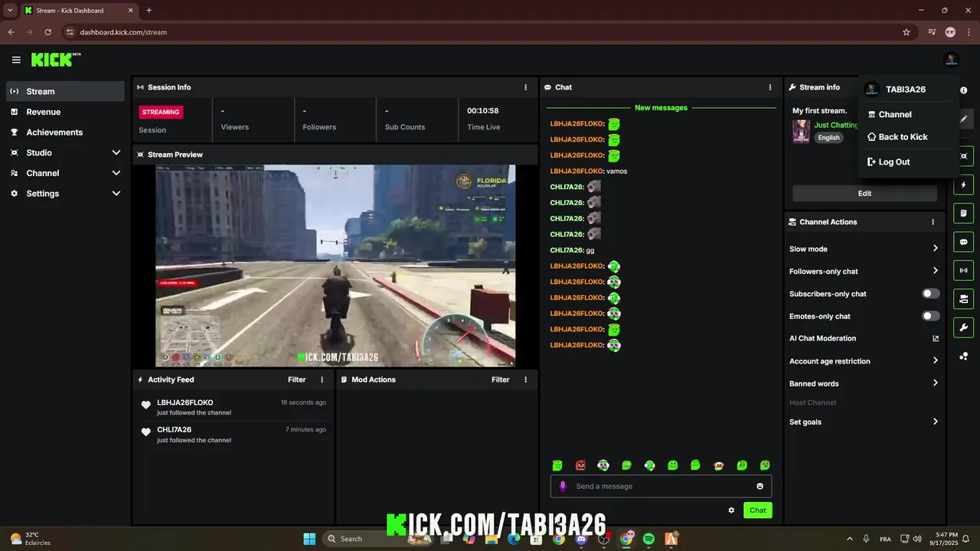Click the chat bubble icon on right toolbar

click(x=964, y=242)
